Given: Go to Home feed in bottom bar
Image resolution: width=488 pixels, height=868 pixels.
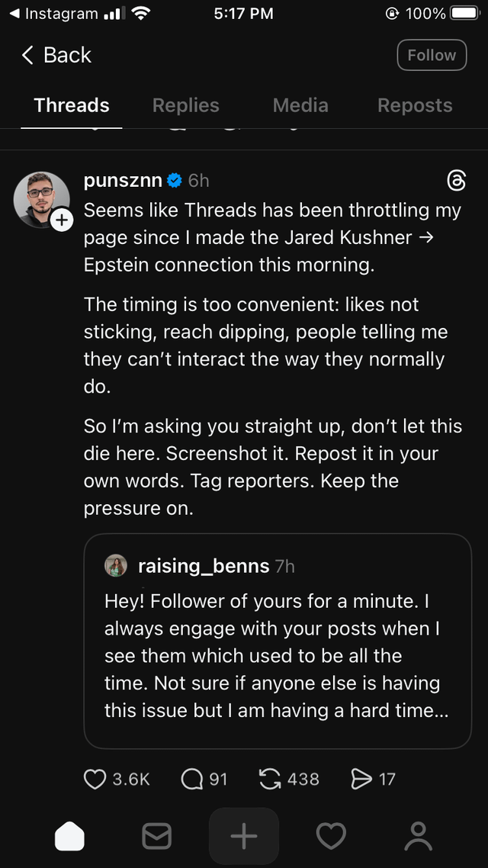Looking at the screenshot, I should (x=70, y=836).
